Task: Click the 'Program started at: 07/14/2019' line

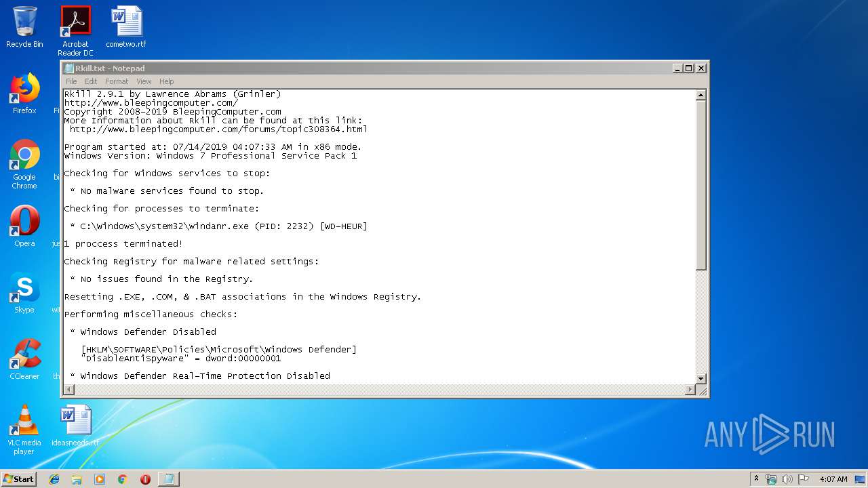Action: [213, 147]
